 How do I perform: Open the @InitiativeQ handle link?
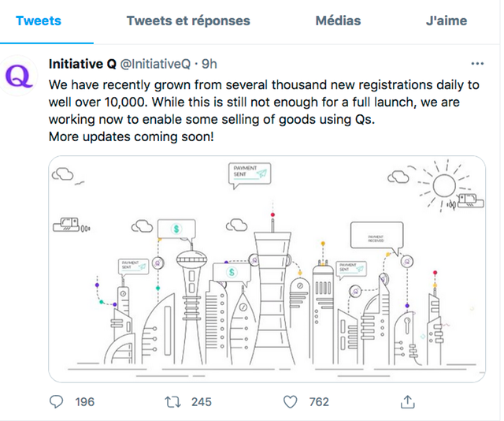[157, 63]
